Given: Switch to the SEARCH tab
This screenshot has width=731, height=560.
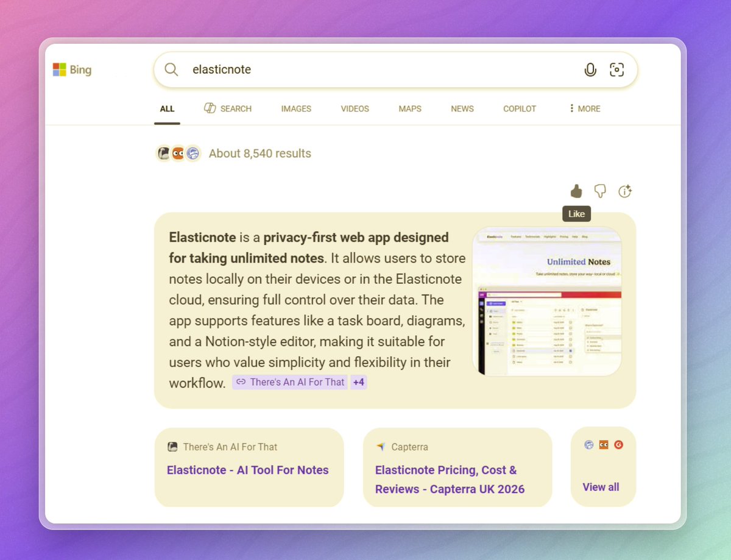Looking at the screenshot, I should [228, 108].
